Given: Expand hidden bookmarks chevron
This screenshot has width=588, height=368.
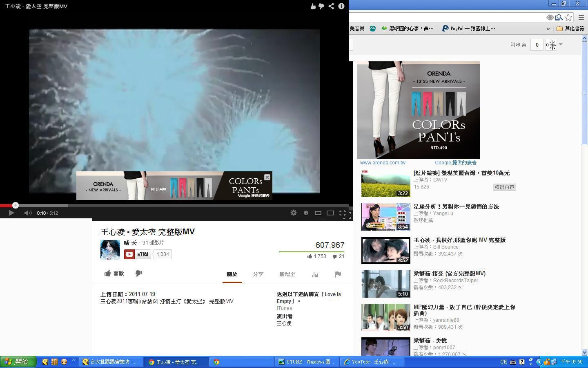Looking at the screenshot, I should click(x=548, y=29).
